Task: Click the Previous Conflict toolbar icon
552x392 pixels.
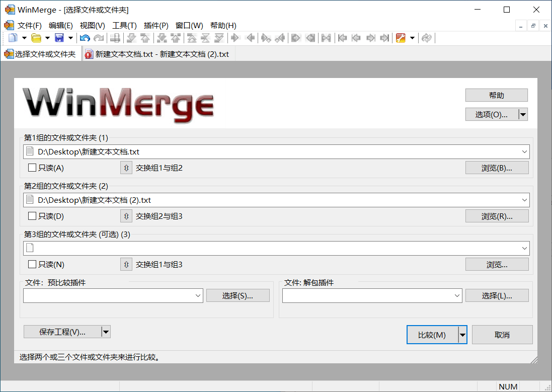Action: click(175, 38)
